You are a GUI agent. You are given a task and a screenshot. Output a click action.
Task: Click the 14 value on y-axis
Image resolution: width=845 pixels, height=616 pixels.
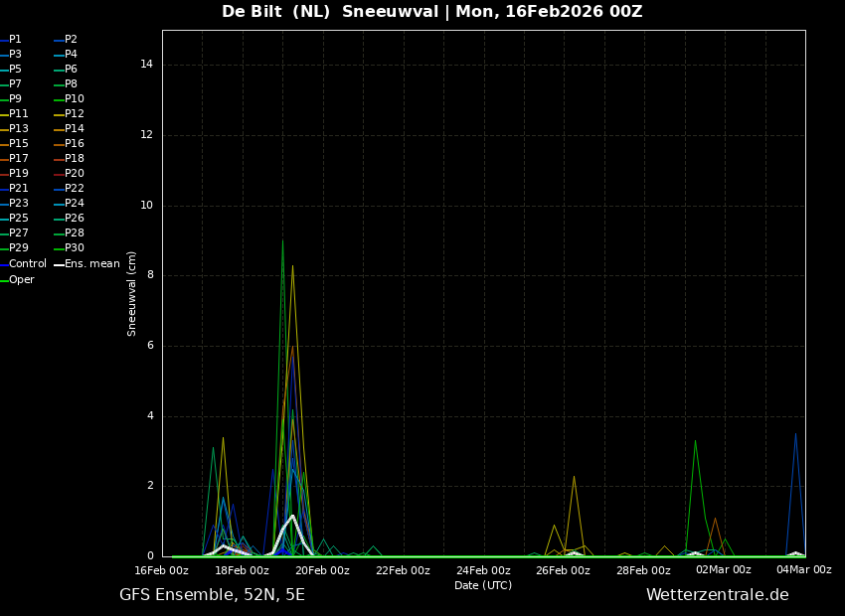tap(146, 65)
